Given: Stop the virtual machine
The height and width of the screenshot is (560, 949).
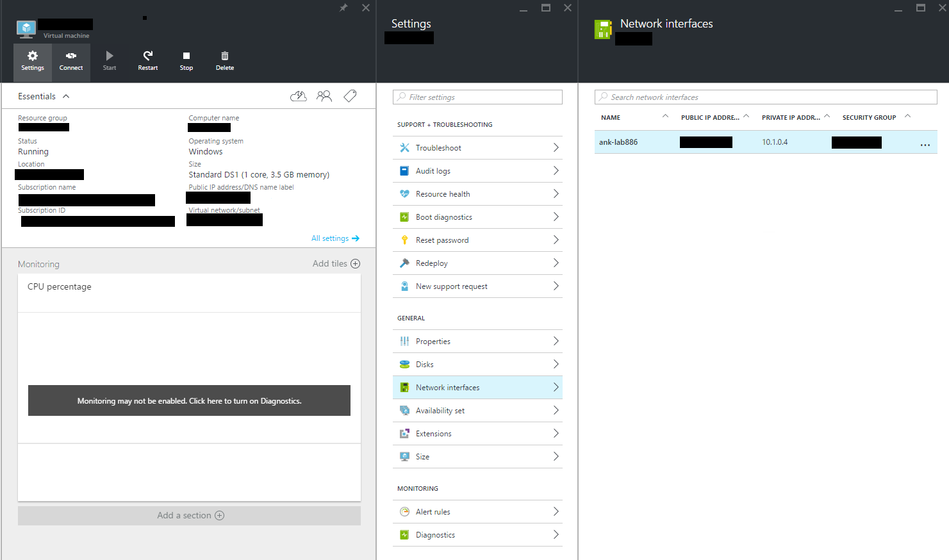Looking at the screenshot, I should tap(186, 62).
